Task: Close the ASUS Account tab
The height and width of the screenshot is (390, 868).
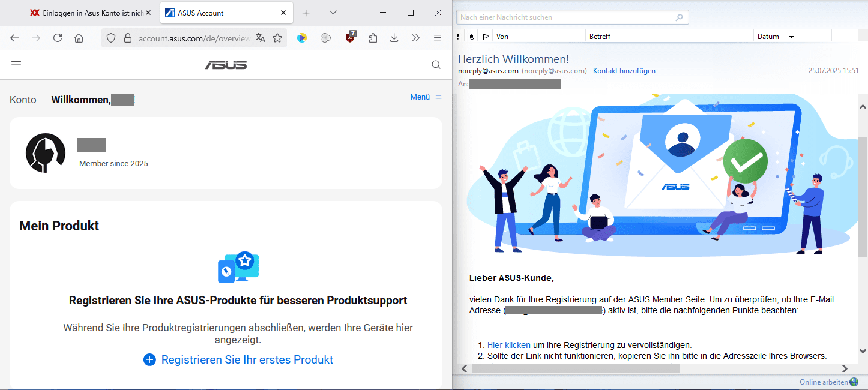Action: point(283,13)
